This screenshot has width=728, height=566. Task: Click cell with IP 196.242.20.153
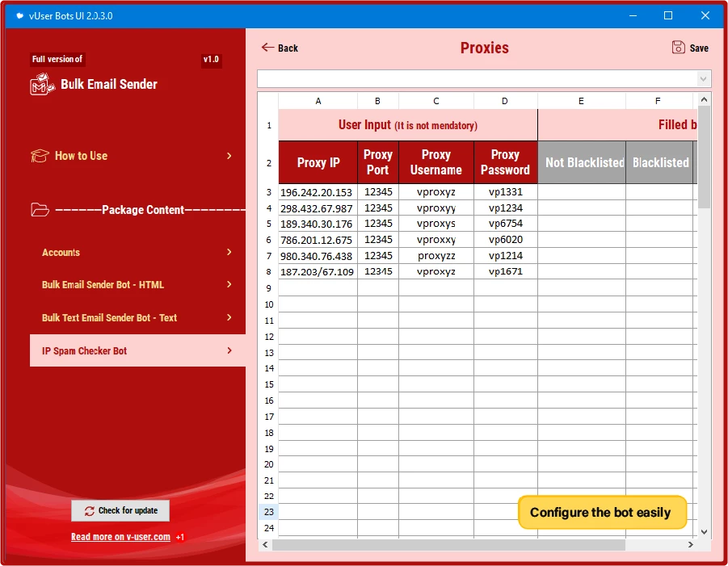coord(318,192)
